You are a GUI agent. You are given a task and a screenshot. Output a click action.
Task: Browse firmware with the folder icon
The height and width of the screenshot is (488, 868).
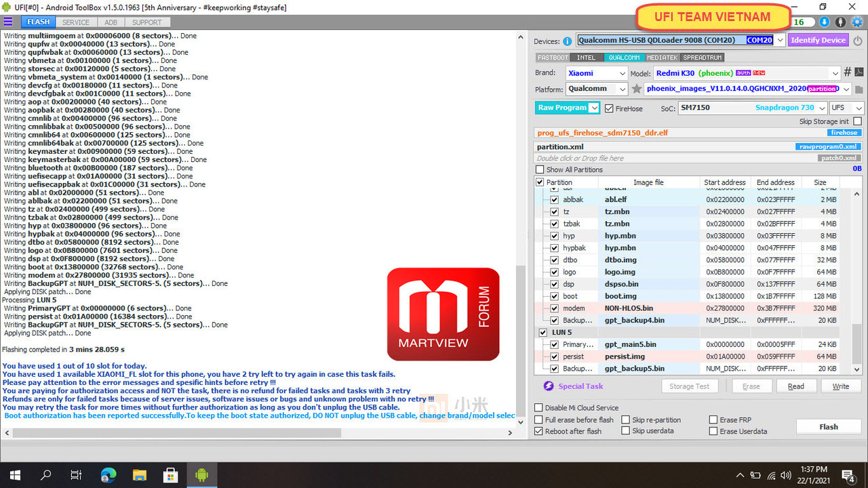(x=859, y=89)
